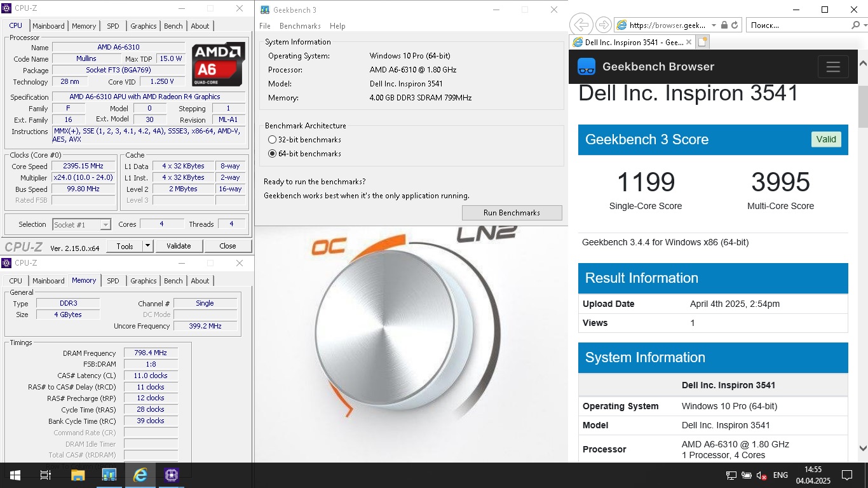Screen dimensions: 868x488
Task: Click the Close button in CPU-Z
Action: point(227,246)
